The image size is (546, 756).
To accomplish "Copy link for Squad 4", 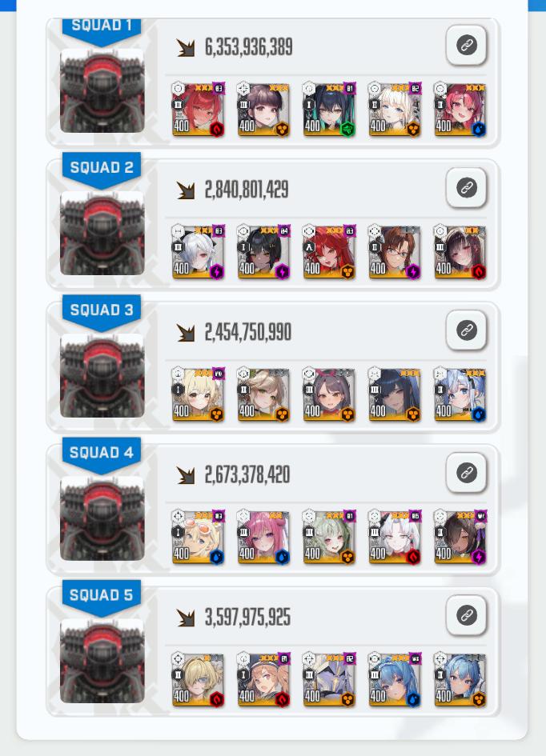I will coord(466,473).
